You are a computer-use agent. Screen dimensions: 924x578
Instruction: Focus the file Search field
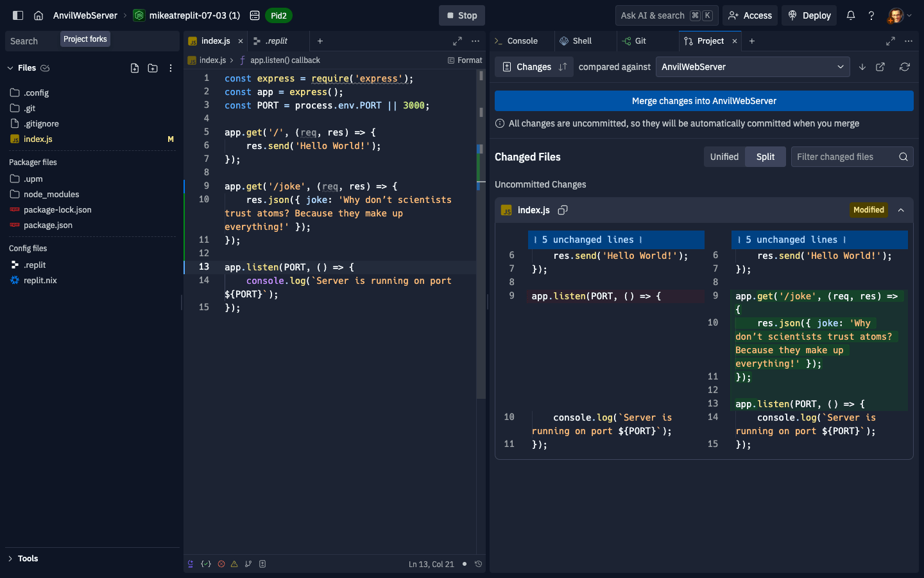92,41
